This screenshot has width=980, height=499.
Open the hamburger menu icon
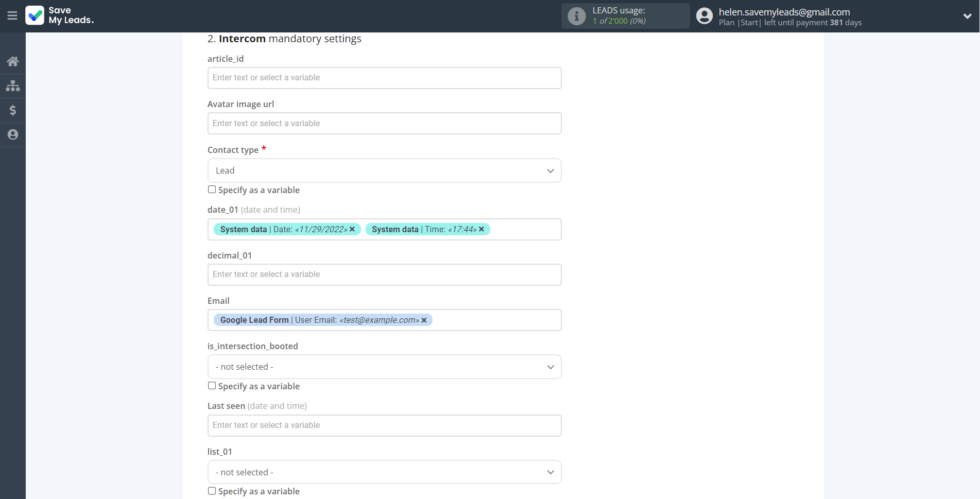pos(12,16)
